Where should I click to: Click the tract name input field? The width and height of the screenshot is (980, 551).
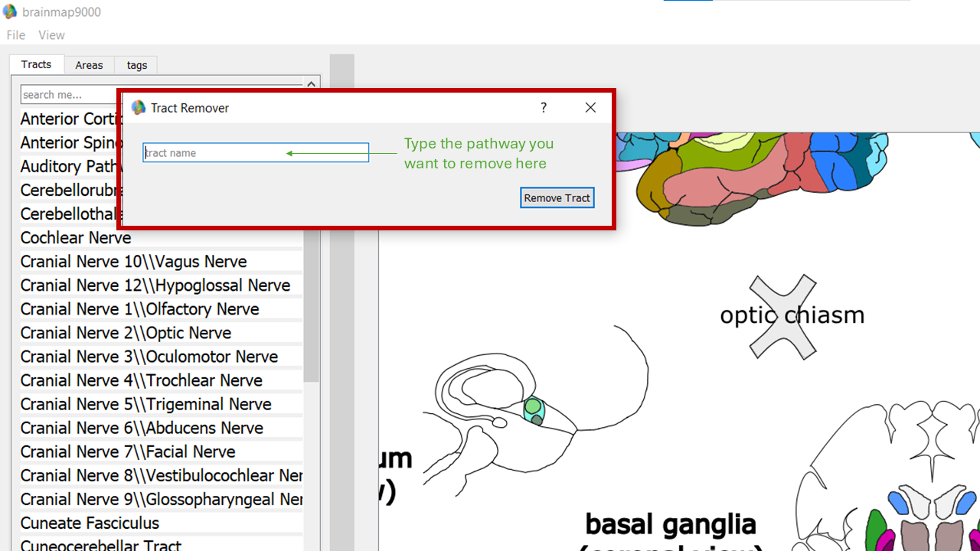[x=256, y=153]
